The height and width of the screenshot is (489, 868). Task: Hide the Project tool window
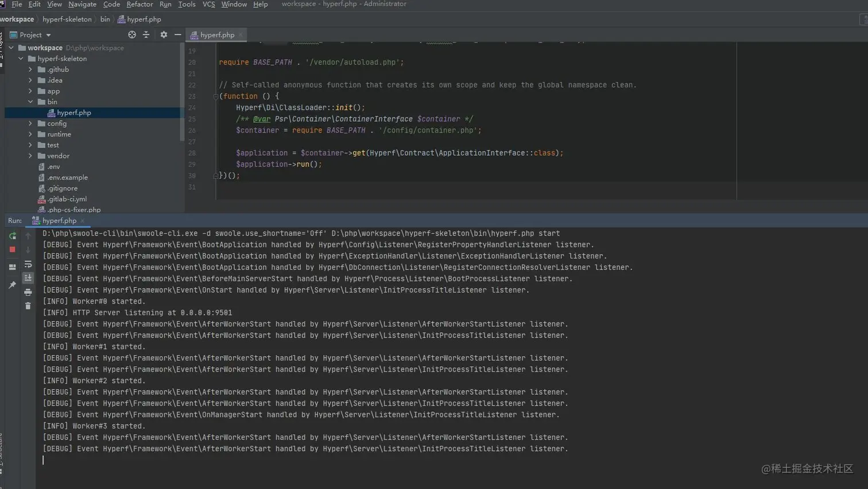tap(177, 35)
